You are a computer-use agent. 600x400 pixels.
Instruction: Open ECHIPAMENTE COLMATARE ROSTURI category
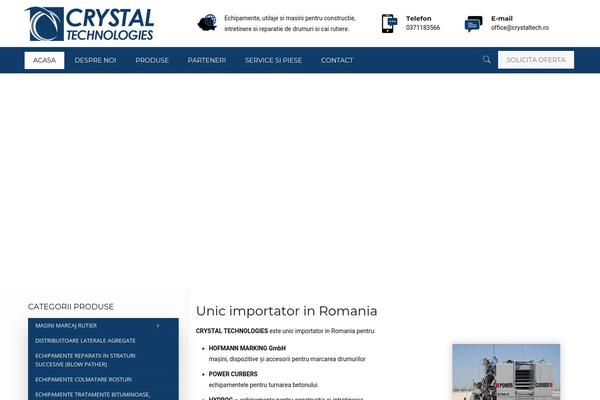coord(83,379)
